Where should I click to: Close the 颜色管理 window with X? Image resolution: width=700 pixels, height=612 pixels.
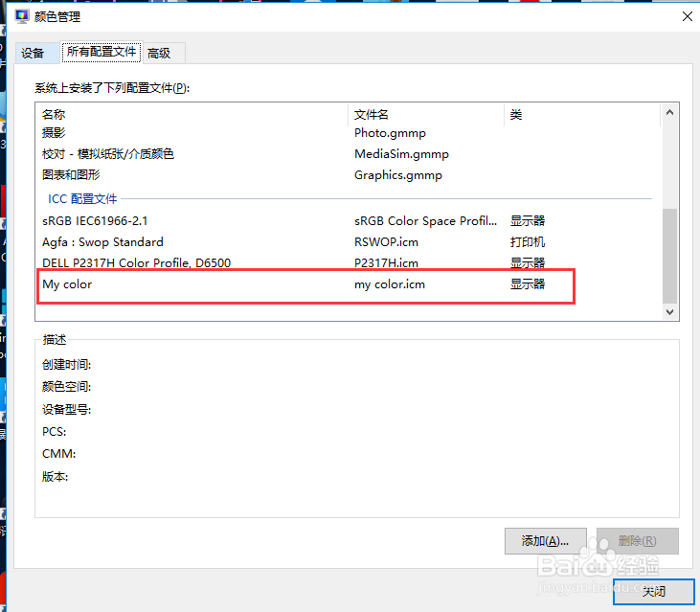(687, 16)
